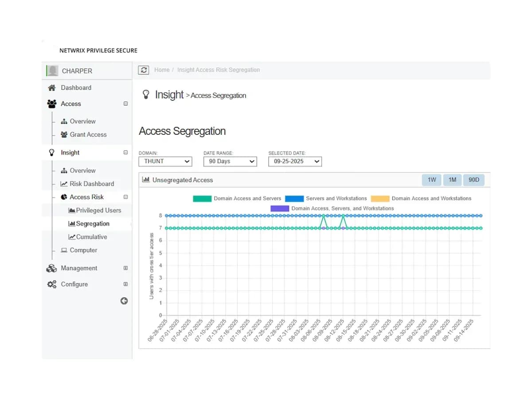The image size is (532, 399).
Task: Expand the Configure menu section
Action: pyautogui.click(x=125, y=284)
